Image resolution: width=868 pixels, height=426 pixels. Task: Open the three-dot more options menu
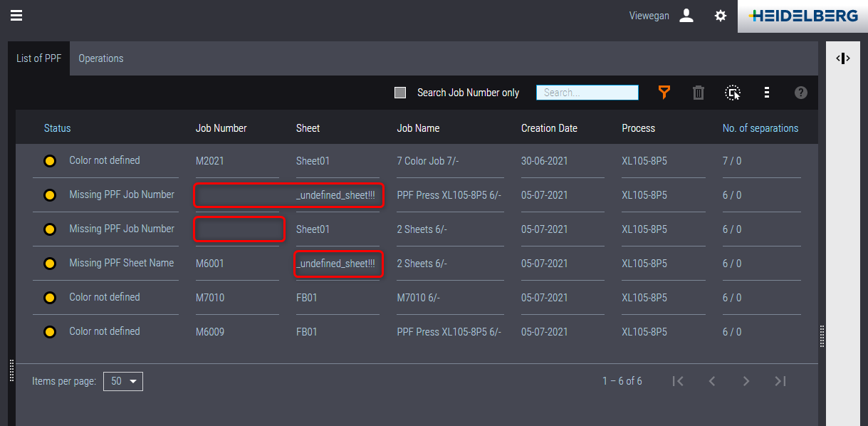[767, 93]
